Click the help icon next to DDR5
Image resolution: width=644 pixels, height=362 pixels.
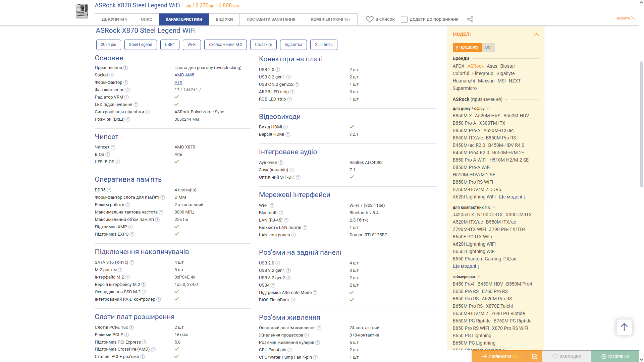tap(109, 190)
